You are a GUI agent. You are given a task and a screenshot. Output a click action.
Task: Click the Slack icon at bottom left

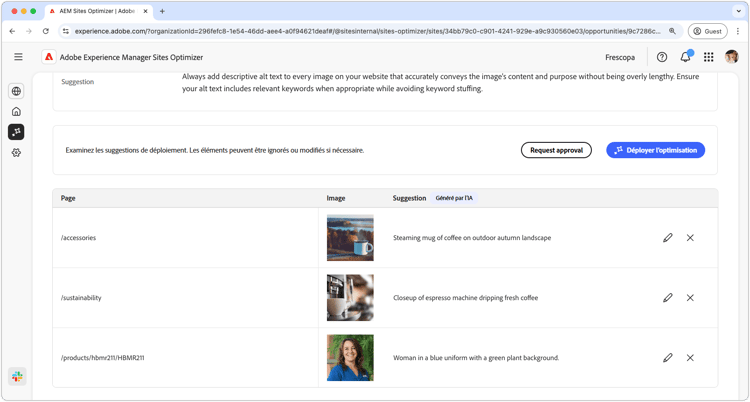17,377
